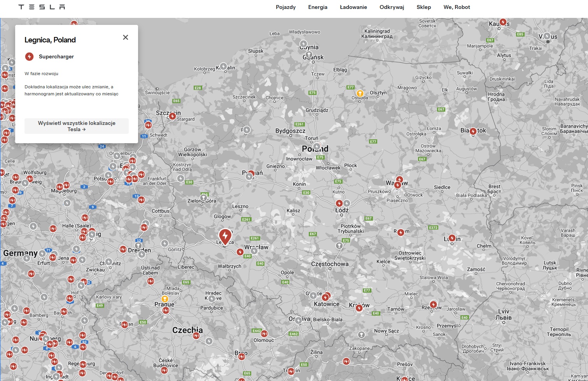588x381 pixels.
Task: Click the Supercharger icon in info card
Action: click(29, 56)
